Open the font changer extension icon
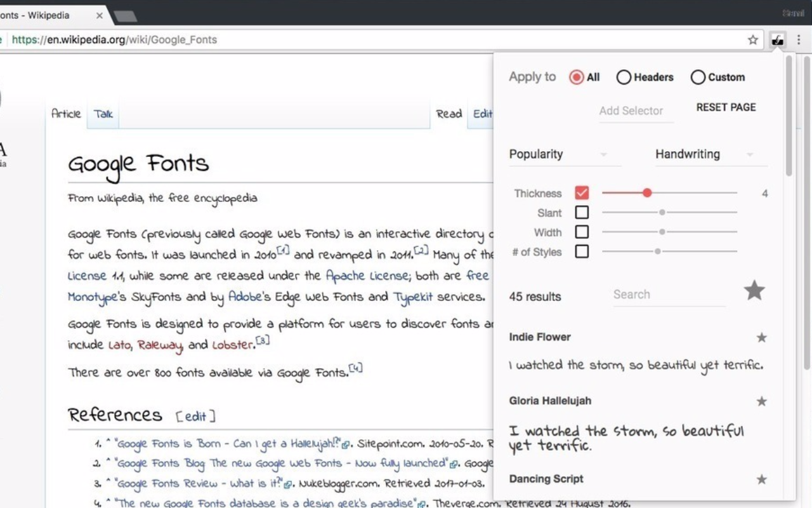This screenshot has width=812, height=508. click(x=777, y=39)
